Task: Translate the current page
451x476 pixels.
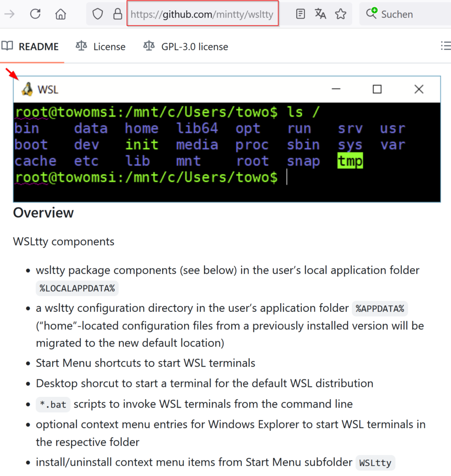Action: [x=320, y=13]
